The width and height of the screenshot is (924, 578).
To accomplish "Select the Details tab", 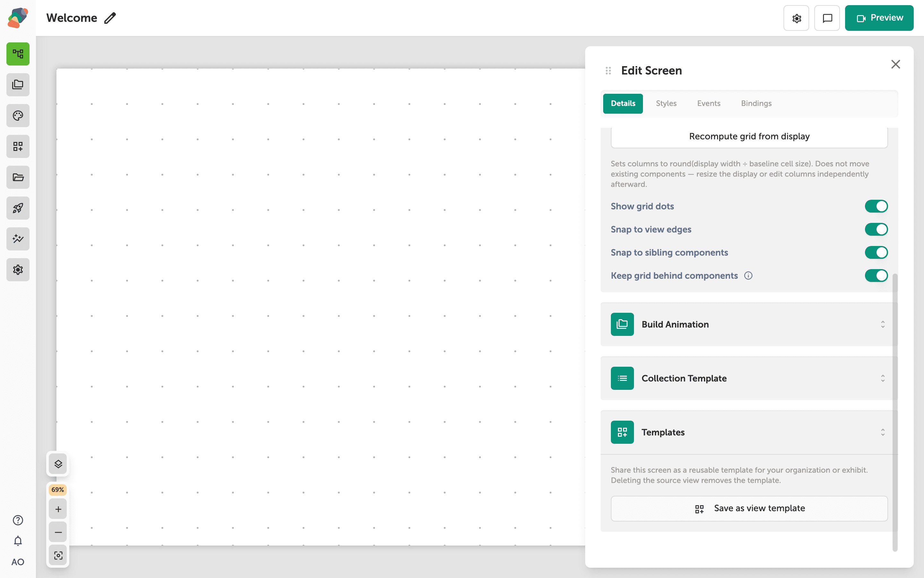I will 623,104.
